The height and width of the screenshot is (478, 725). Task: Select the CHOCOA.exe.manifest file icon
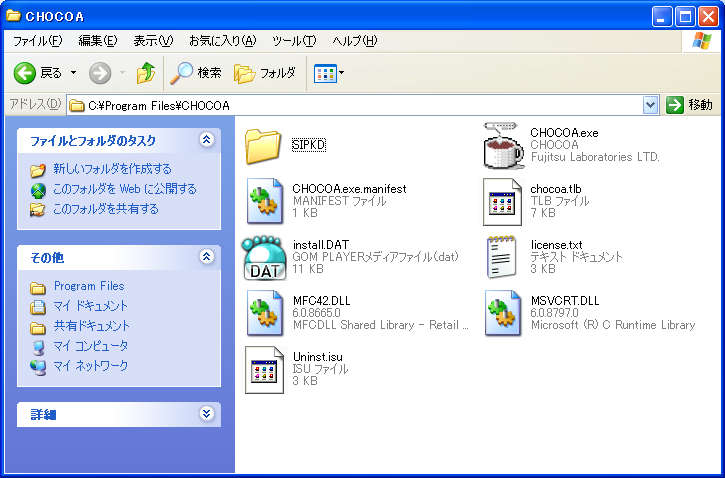click(x=265, y=202)
